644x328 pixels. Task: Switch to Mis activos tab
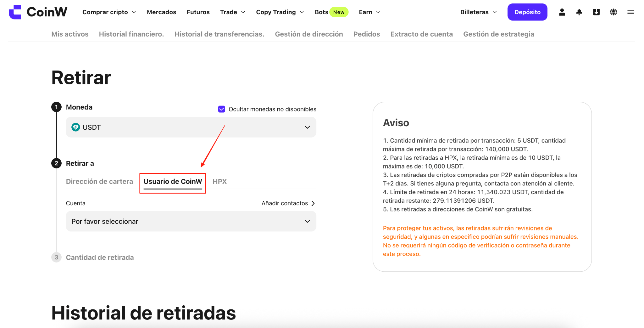coord(70,34)
